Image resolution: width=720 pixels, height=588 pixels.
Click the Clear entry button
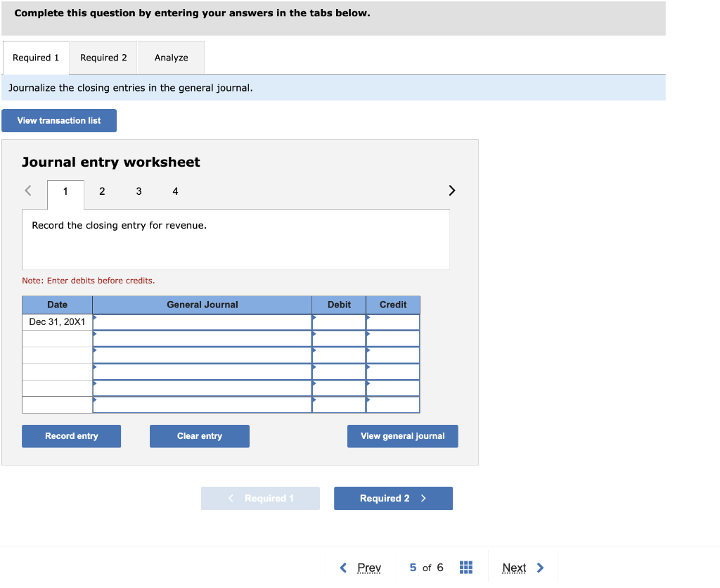coord(200,436)
